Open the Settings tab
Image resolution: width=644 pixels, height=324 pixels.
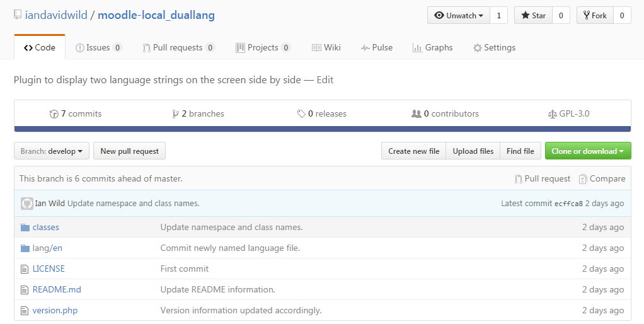(x=494, y=48)
